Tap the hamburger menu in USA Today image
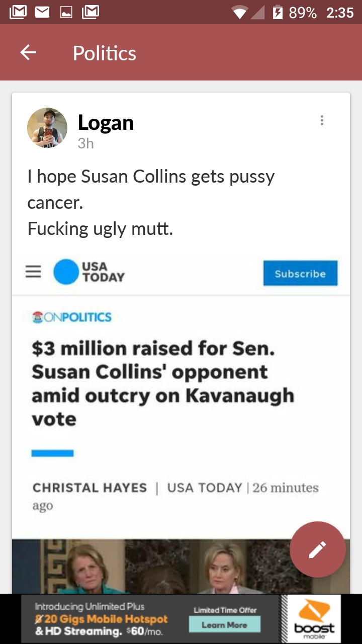Image resolution: width=362 pixels, height=644 pixels. coord(34,272)
